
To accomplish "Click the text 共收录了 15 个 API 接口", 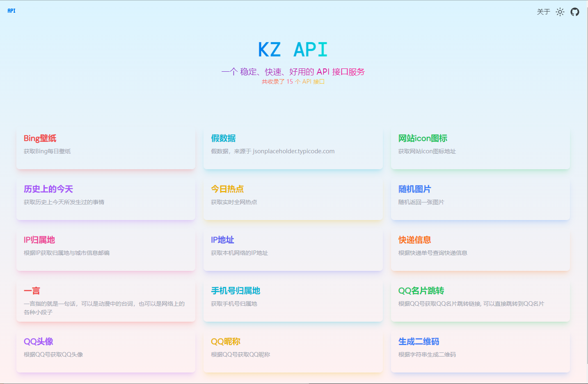I will click(x=293, y=82).
